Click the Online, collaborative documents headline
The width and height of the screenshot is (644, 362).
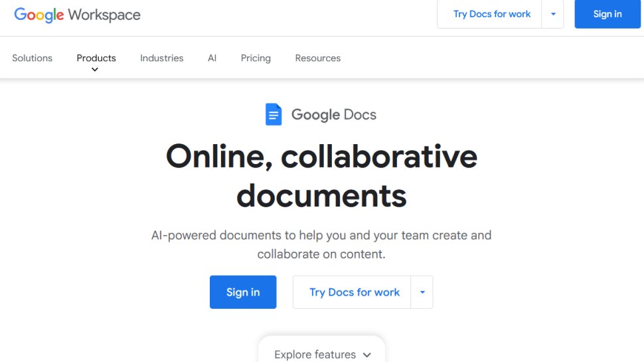(x=321, y=176)
